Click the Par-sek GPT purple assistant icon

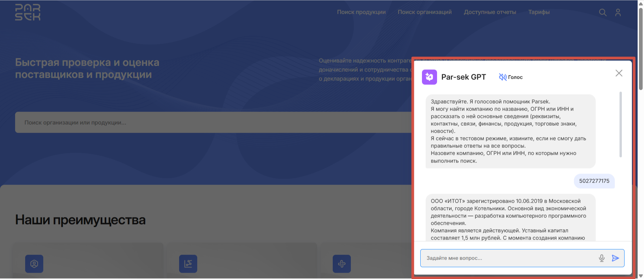[x=429, y=77]
